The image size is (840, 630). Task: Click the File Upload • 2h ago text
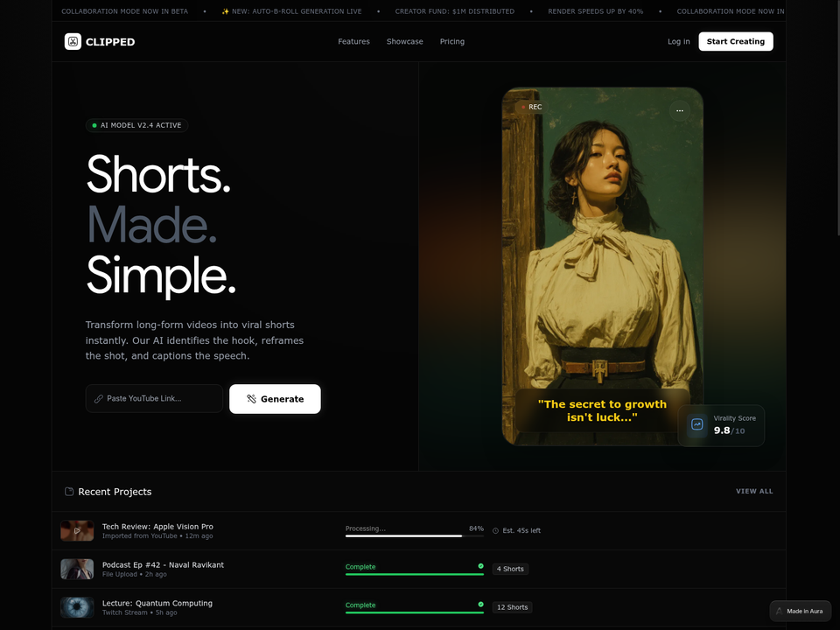[135, 574]
